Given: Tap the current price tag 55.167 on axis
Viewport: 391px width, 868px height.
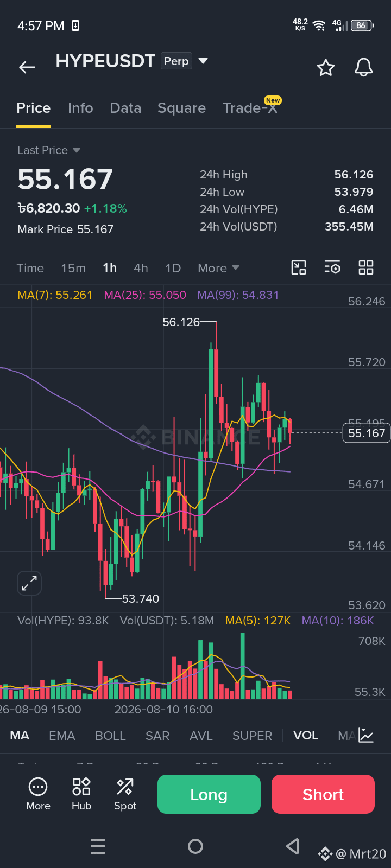Looking at the screenshot, I should pyautogui.click(x=367, y=433).
